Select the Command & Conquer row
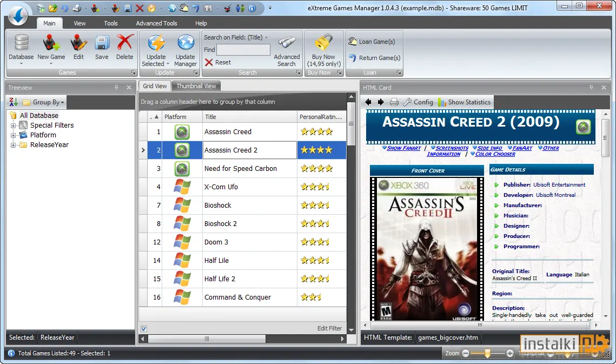 pos(243,297)
